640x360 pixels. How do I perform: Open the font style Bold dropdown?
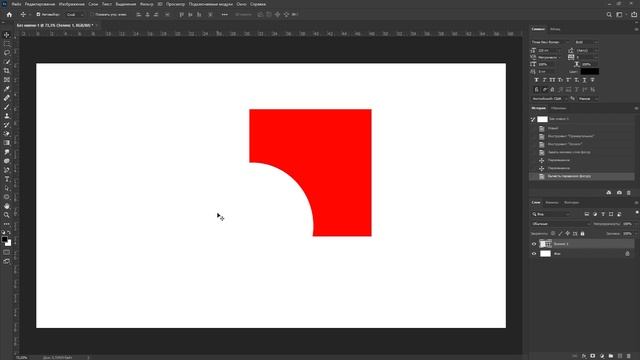point(586,42)
